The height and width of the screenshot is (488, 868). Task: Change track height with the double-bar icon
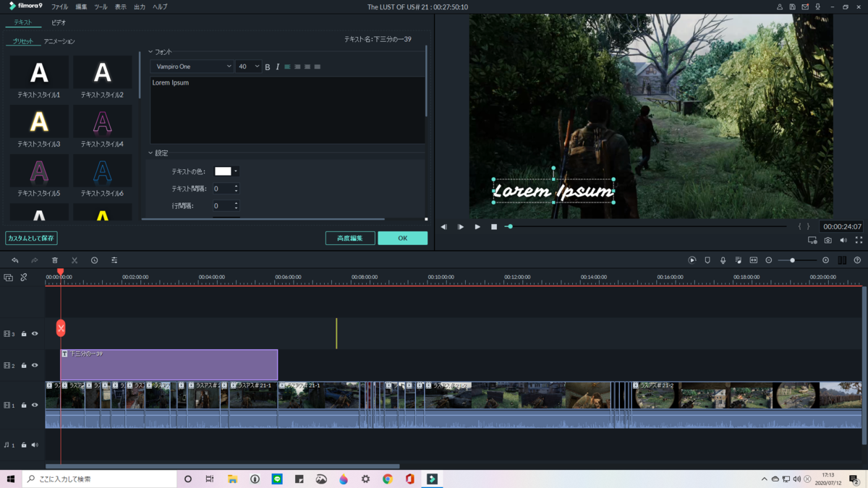point(842,260)
